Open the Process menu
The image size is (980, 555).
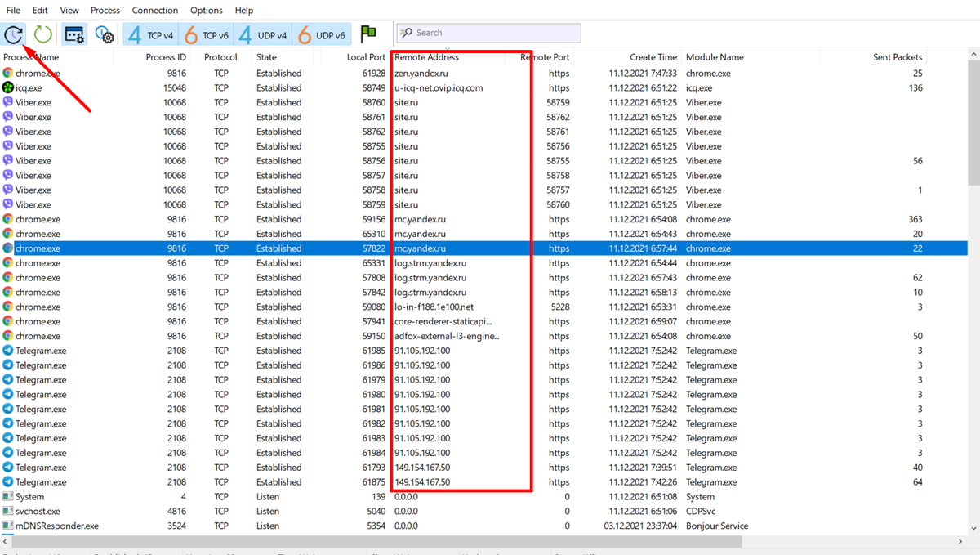[105, 11]
